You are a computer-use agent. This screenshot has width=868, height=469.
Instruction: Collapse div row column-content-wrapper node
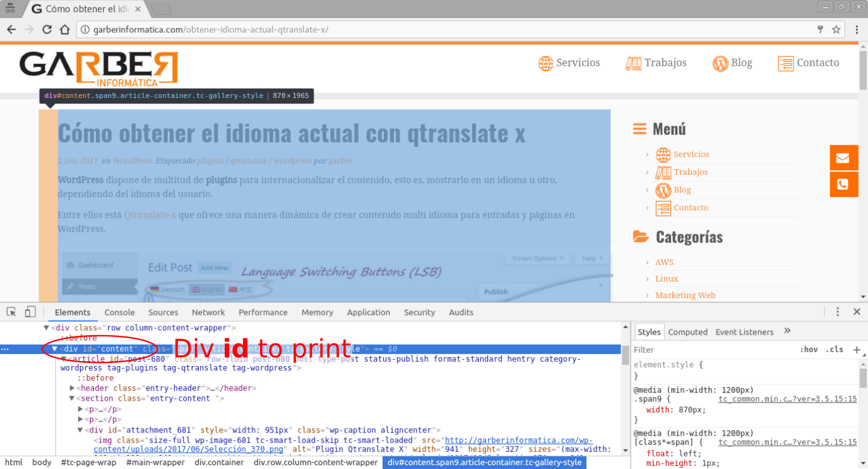pyautogui.click(x=46, y=328)
